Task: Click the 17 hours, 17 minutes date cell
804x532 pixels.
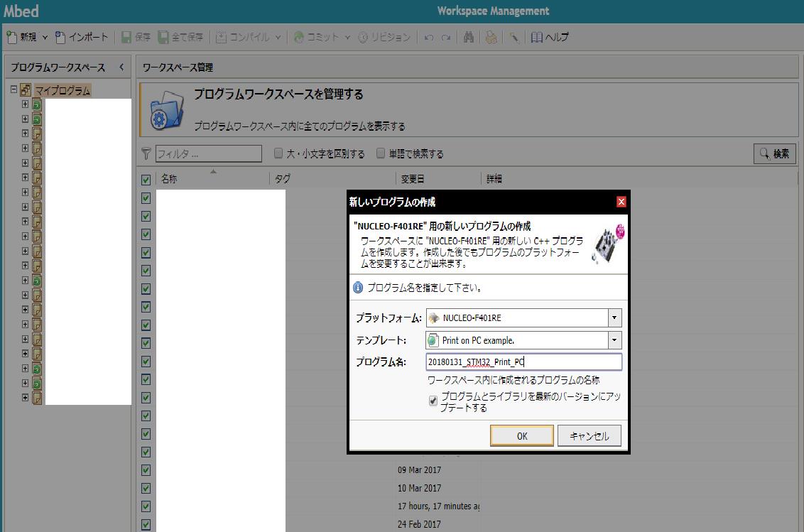Action: (x=439, y=506)
